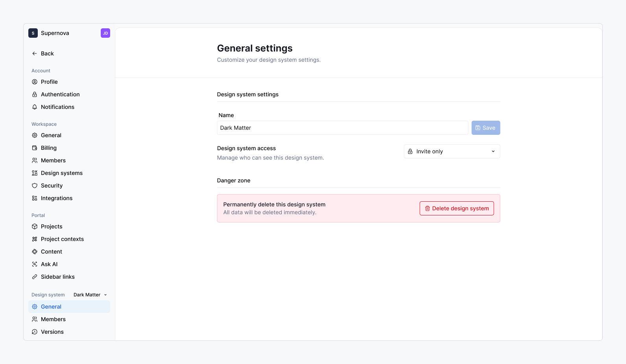
Task: Select Content in Portal section
Action: [69, 252]
